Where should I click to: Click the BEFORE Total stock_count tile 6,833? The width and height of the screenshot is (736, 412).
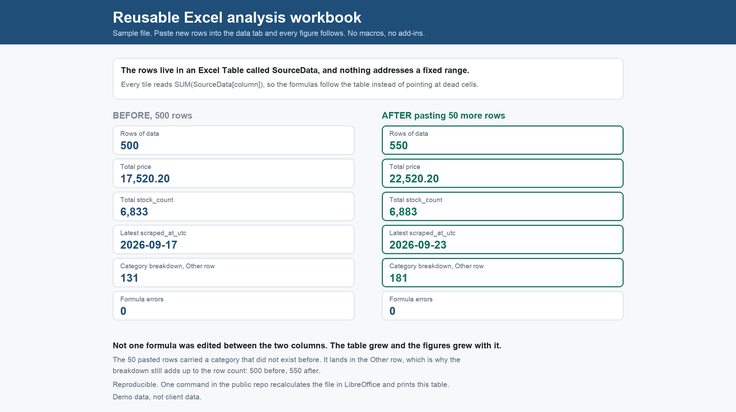pos(233,206)
